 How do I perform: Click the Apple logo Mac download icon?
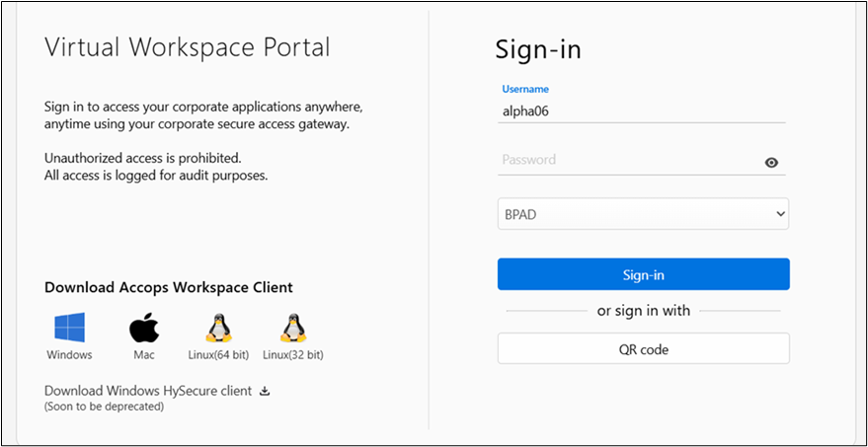(144, 327)
